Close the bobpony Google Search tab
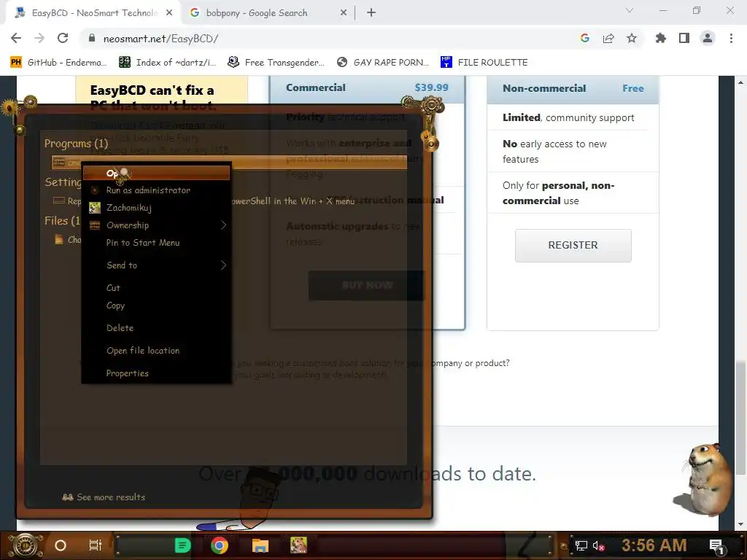The width and height of the screenshot is (747, 560). (x=344, y=13)
